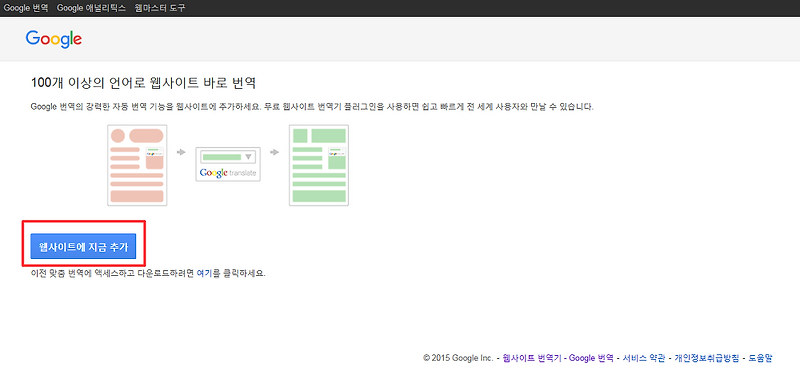Open 웹마스터 도구 in the top bar
This screenshot has height=387, width=800.
tap(160, 8)
